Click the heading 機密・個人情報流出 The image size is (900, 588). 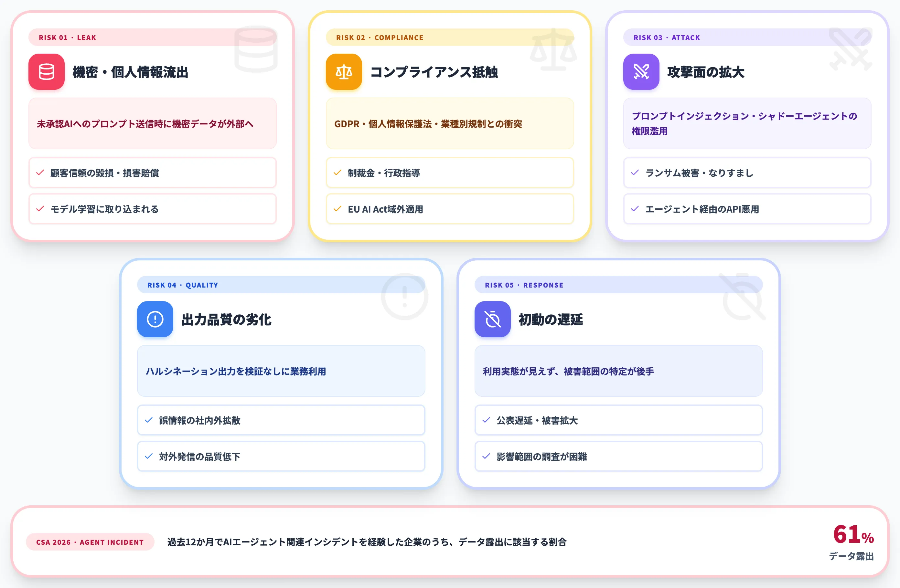point(131,72)
